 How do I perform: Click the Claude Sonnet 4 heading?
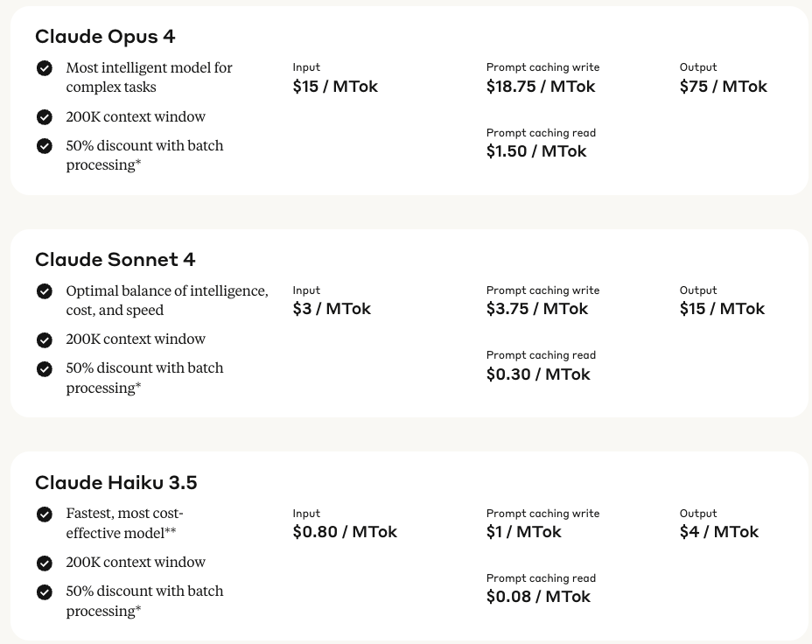pyautogui.click(x=115, y=260)
